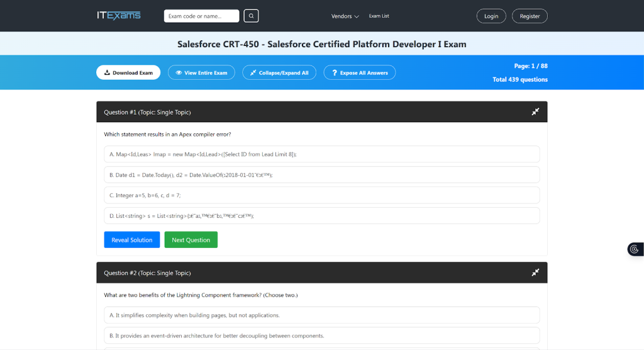Toggle Collapse/Expand All questions

point(279,72)
